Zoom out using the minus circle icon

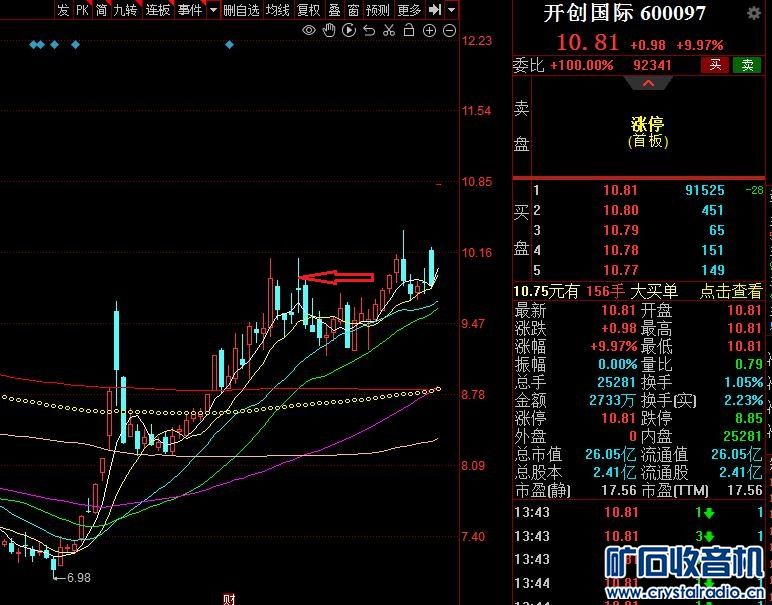450,31
